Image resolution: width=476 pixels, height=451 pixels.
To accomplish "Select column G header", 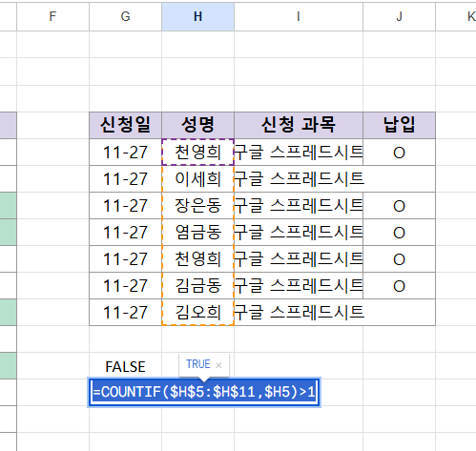I will click(126, 16).
